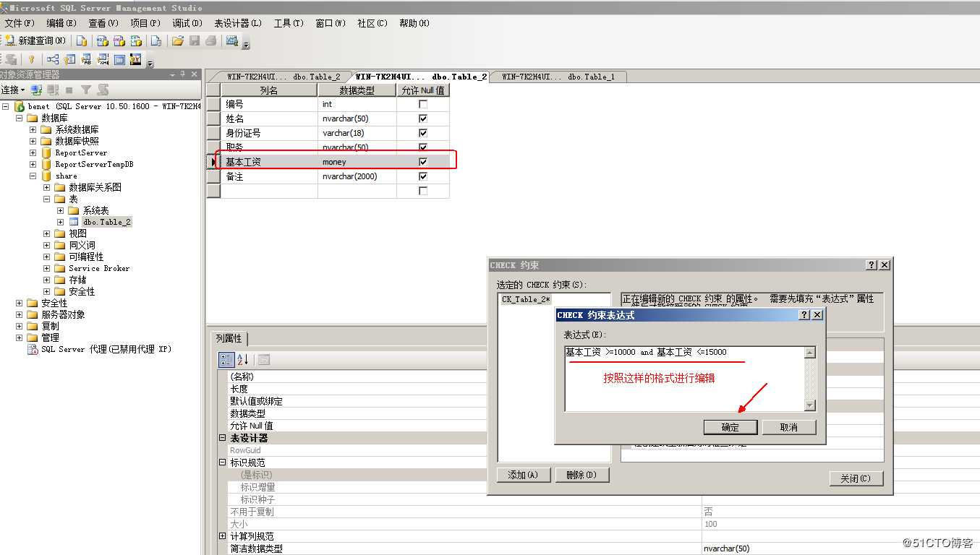Click the Generate Change Script icon
The image size is (980, 555).
click(10, 60)
